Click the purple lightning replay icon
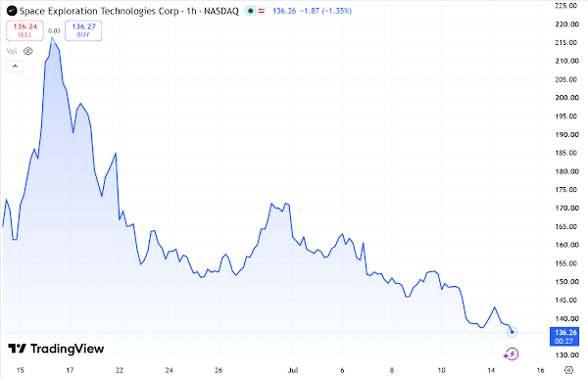The image size is (588, 378). tap(512, 354)
